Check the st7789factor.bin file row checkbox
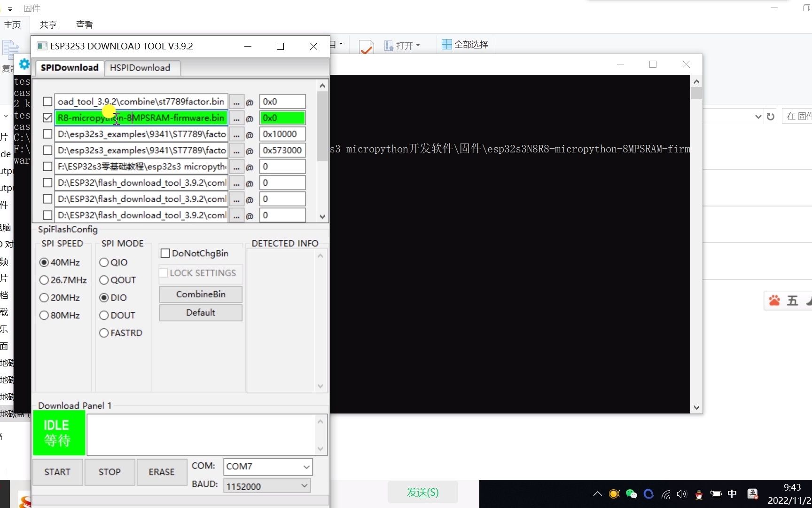 (x=47, y=102)
